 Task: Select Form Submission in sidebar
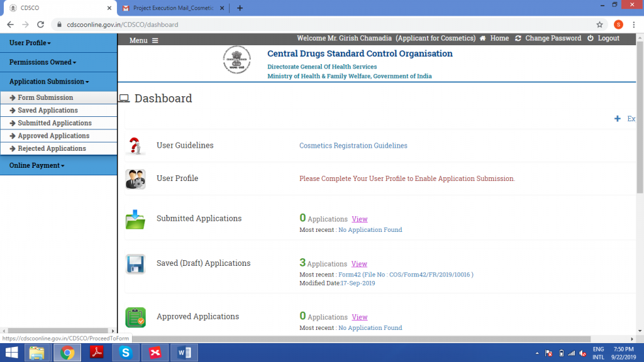pos(58,97)
